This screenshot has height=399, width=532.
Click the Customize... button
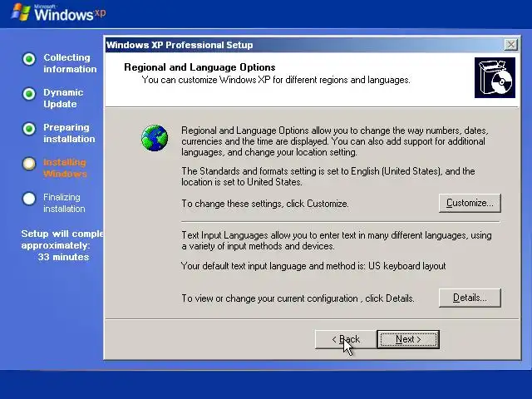pos(470,203)
